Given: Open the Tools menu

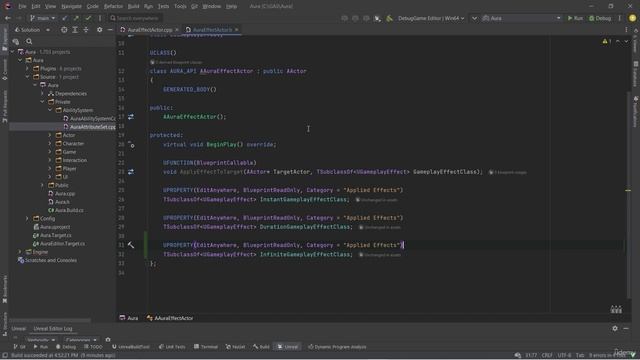Looking at the screenshot, I should pyautogui.click(x=180, y=6).
